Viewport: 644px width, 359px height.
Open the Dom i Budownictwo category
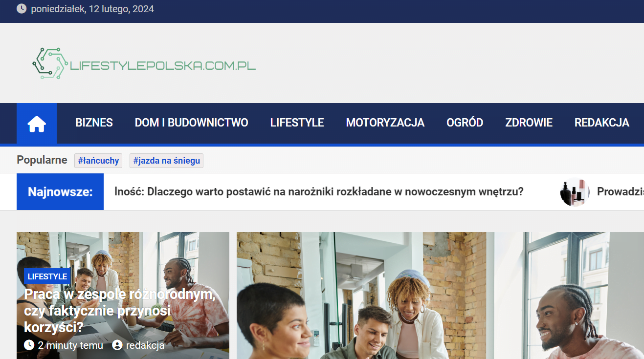192,123
